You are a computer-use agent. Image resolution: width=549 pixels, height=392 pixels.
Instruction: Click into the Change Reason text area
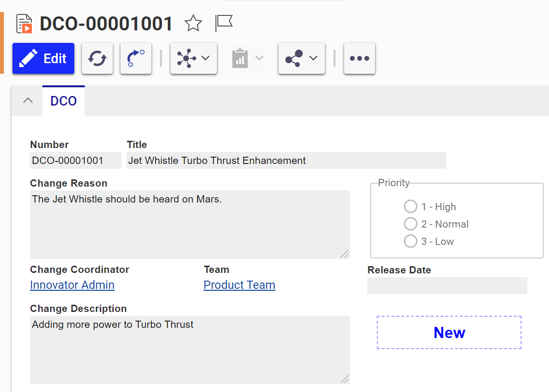pos(190,225)
